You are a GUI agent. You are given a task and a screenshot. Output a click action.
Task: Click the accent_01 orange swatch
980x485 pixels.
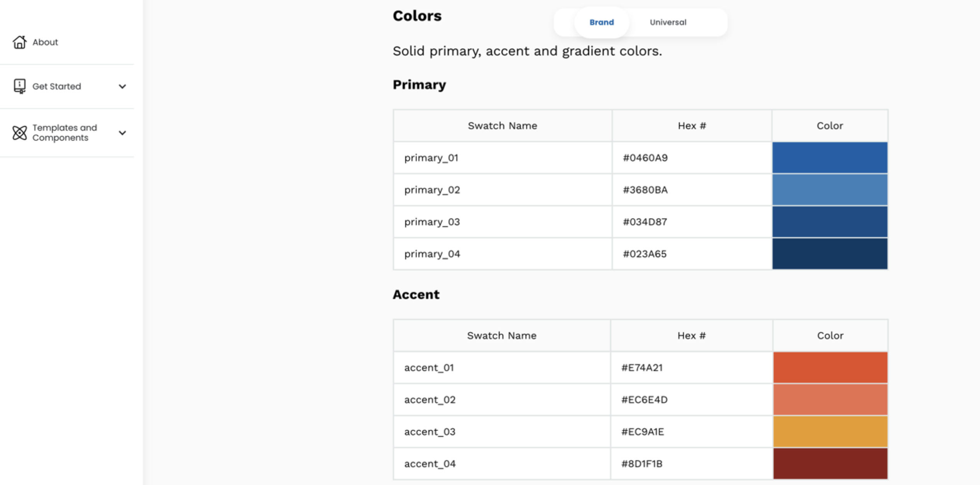point(829,367)
